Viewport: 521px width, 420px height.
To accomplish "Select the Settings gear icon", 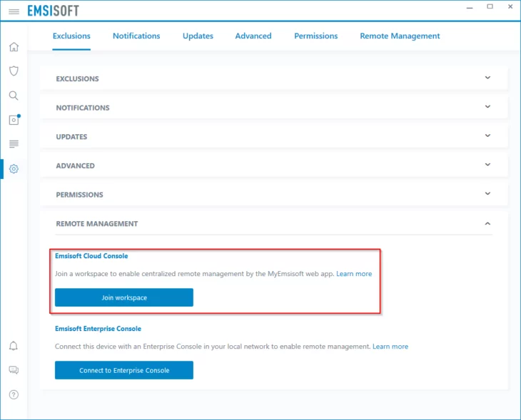I will [x=14, y=169].
